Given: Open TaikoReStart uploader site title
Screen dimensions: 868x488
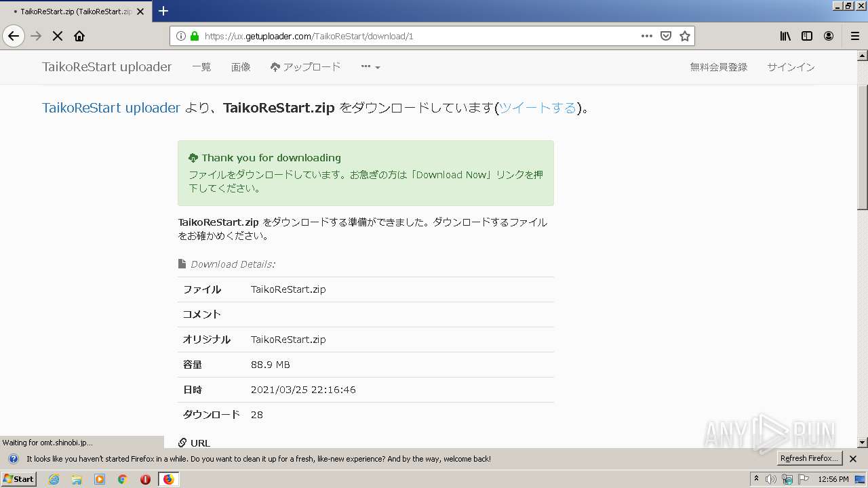Looking at the screenshot, I should point(106,66).
